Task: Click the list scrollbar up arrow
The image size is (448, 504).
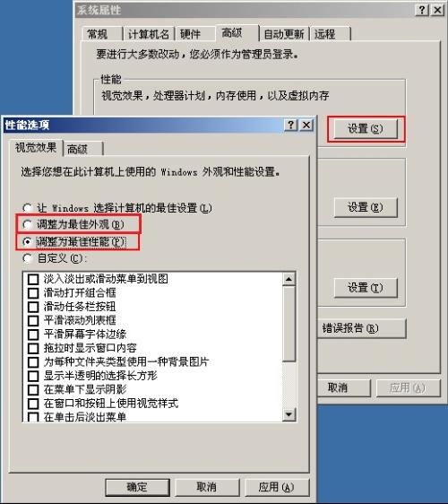Action: coord(289,279)
